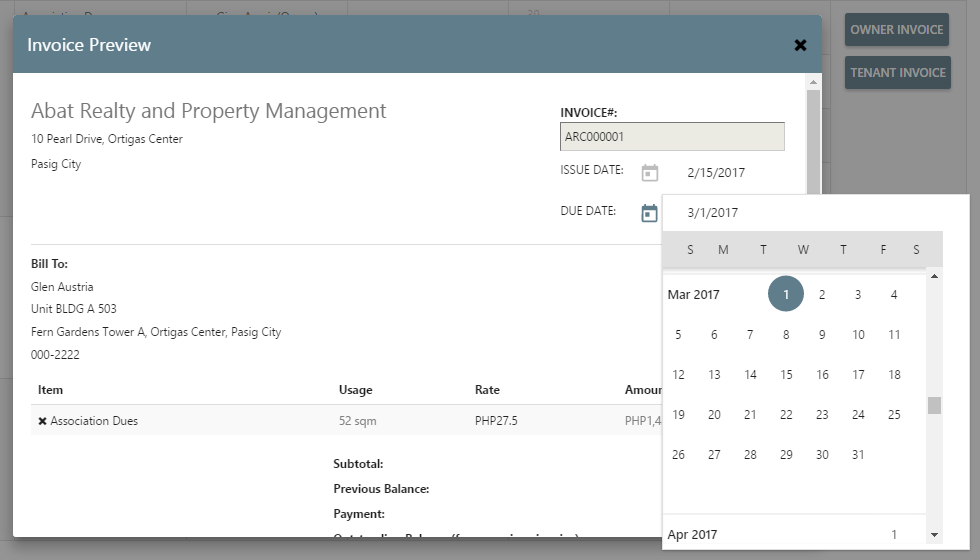The height and width of the screenshot is (560, 980).
Task: Click the Abat Realty company name heading
Action: pos(209,111)
